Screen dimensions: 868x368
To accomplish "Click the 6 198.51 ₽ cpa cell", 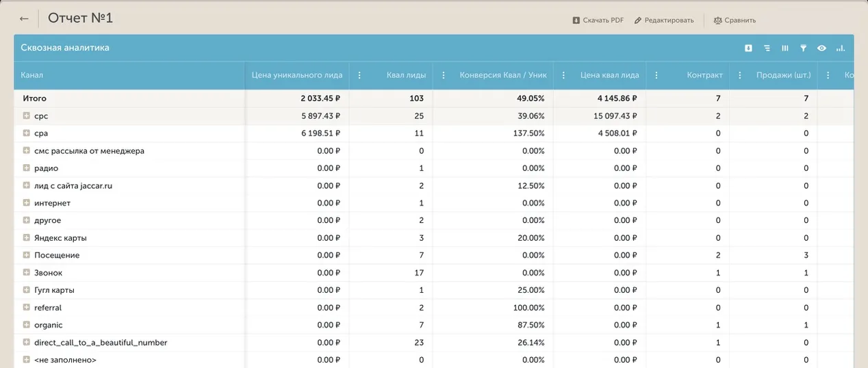I will [320, 133].
